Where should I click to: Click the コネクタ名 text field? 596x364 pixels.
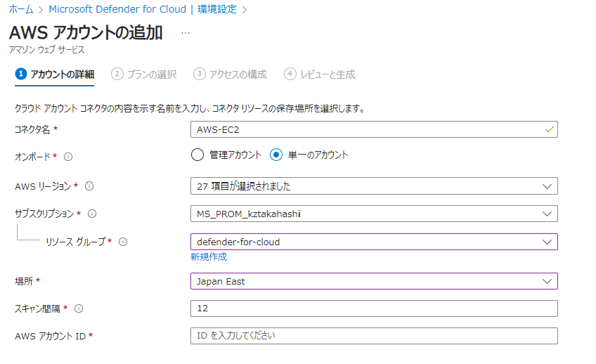374,129
